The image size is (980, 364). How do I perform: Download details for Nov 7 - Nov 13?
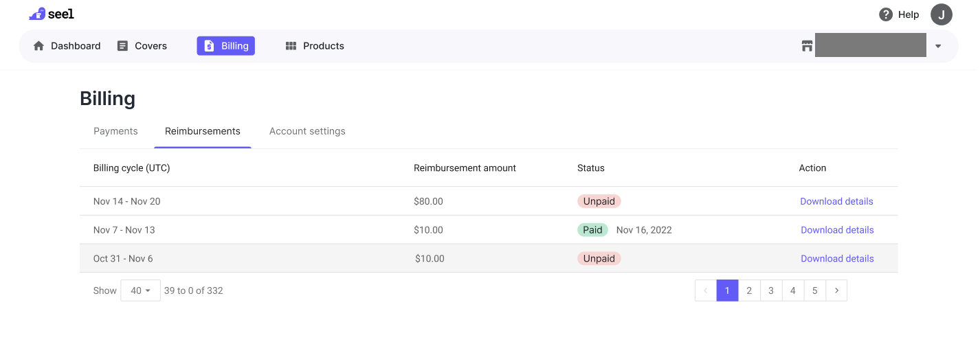pyautogui.click(x=837, y=230)
